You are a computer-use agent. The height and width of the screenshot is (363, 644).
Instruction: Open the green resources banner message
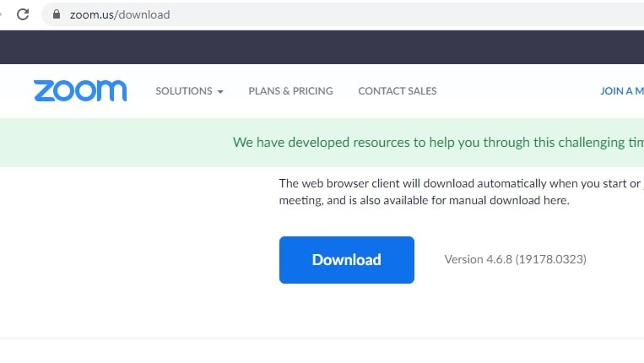click(x=437, y=143)
